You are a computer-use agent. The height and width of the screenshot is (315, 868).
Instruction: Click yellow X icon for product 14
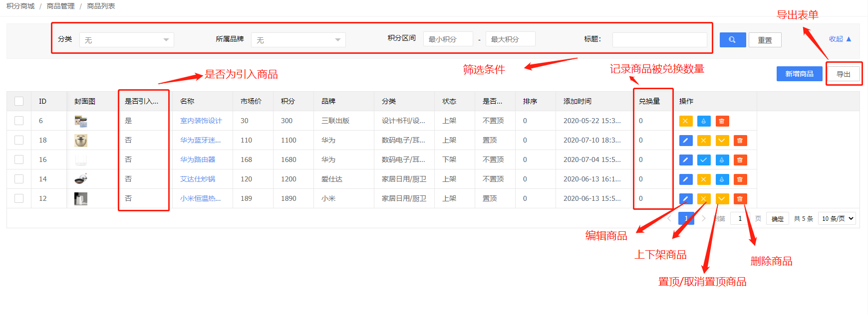click(x=703, y=179)
